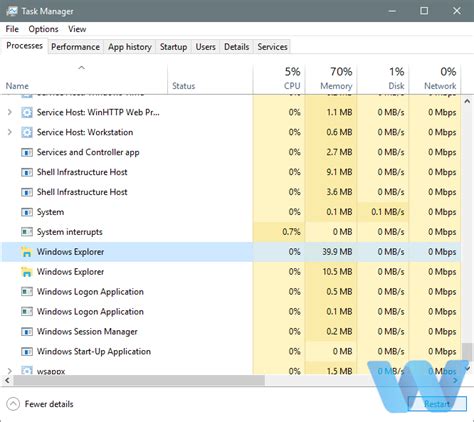The image size is (474, 422).
Task: Click the Fewer details link
Action: pos(49,404)
